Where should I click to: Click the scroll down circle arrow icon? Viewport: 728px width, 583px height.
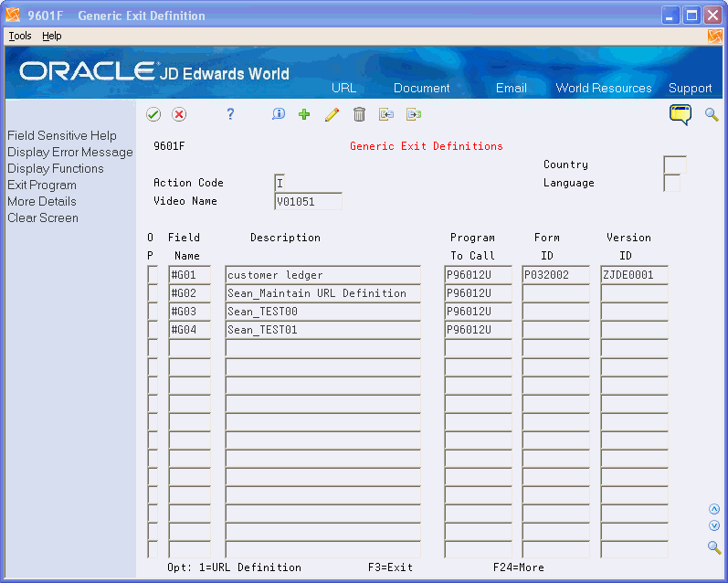714,525
